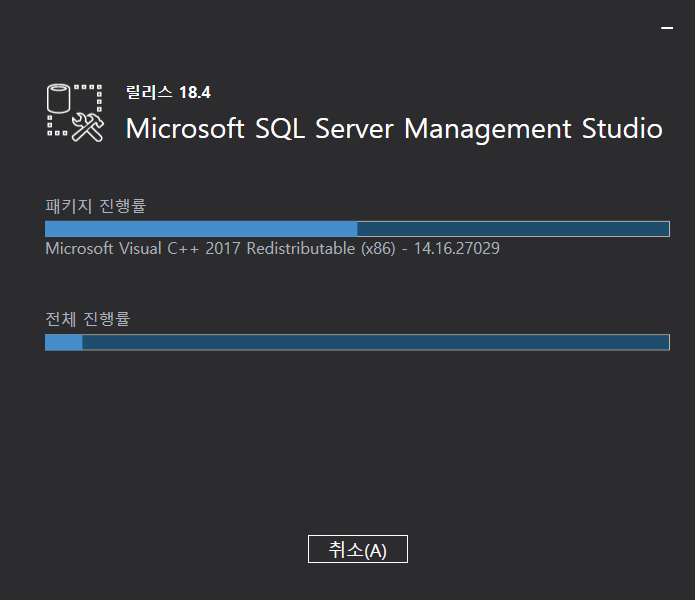Click the SQL Server Management Studio logo icon
Screen dimensions: 695x600
click(75, 113)
